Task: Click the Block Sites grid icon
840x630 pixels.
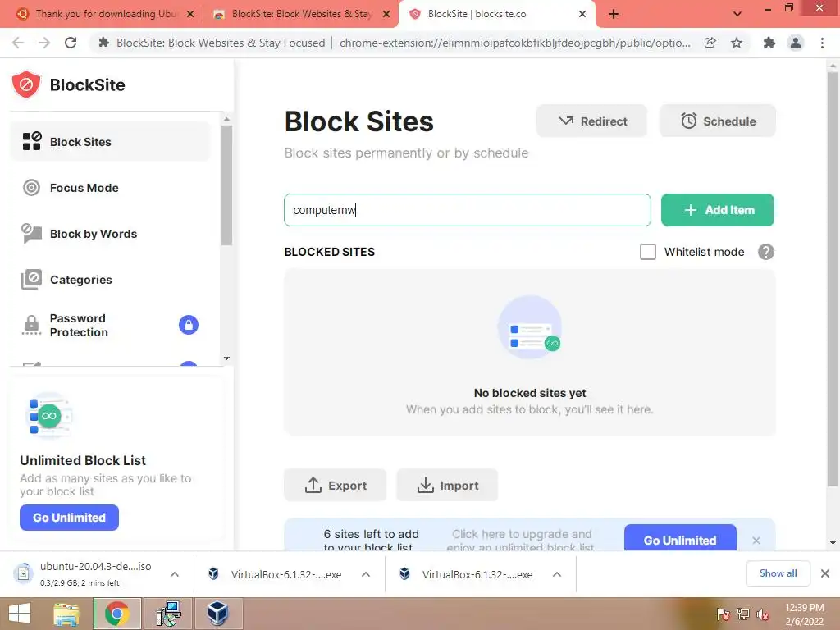Action: coord(32,141)
